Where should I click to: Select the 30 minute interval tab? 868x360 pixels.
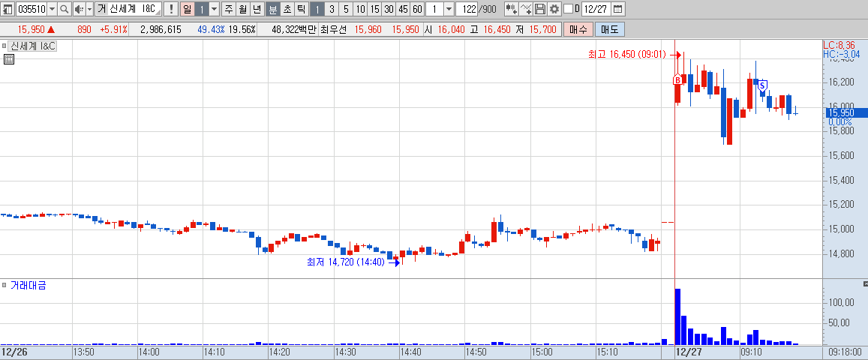389,9
